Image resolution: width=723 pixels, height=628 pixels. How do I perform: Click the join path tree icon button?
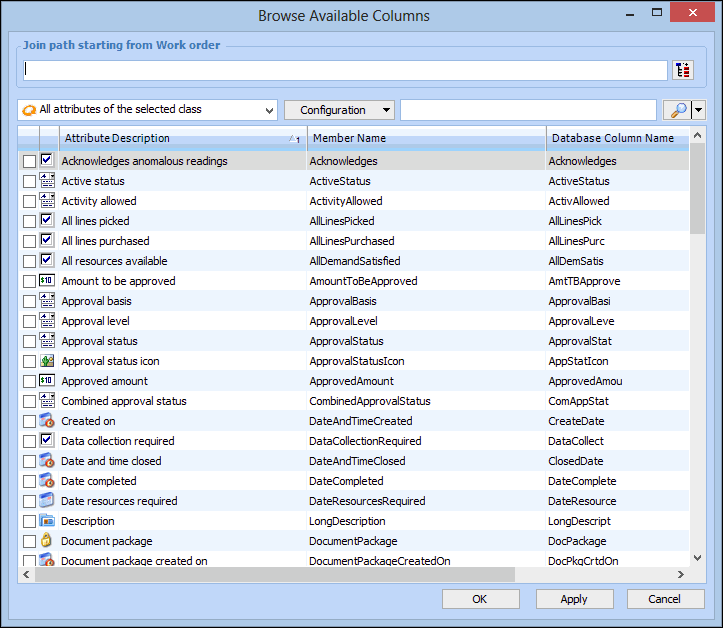click(683, 70)
